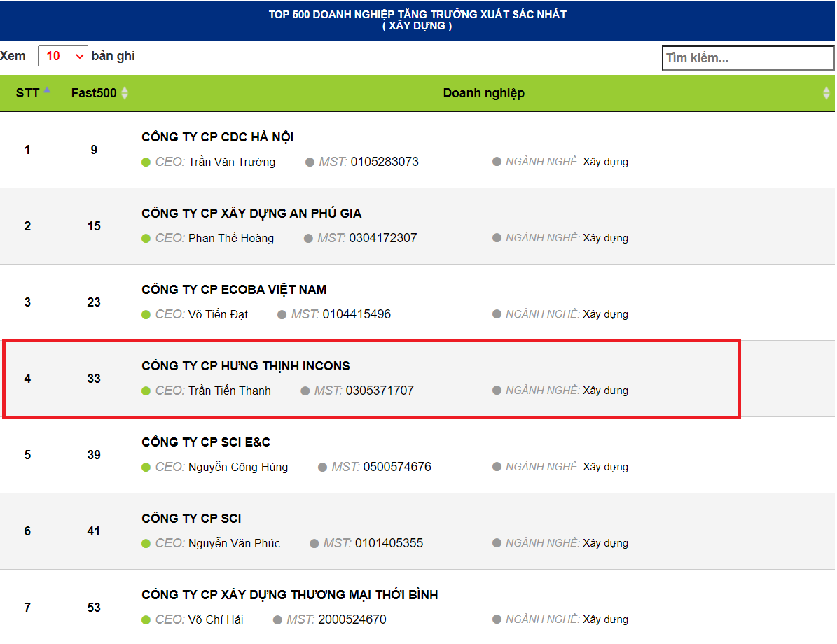This screenshot has width=837, height=644.
Task: Click CEO name Võ Tiến Đạt
Action: pos(219,315)
